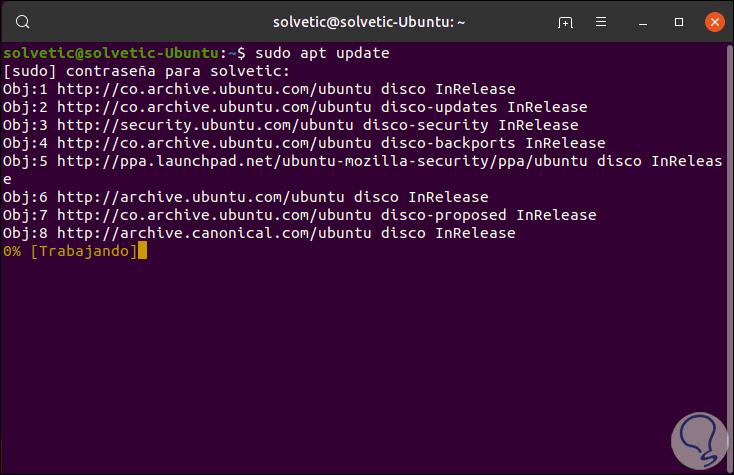Open a new terminal tab
The height and width of the screenshot is (475, 734).
point(566,21)
